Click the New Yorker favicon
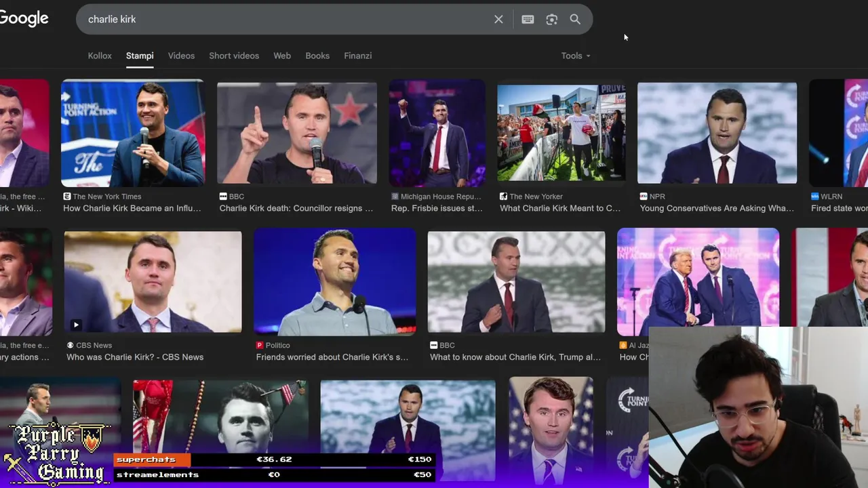Image resolution: width=868 pixels, height=488 pixels. [504, 197]
